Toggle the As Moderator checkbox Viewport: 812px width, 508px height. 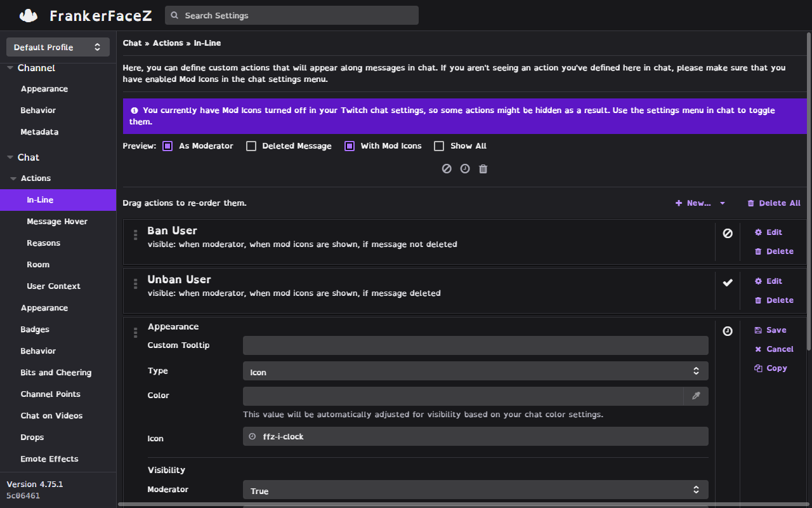[167, 146]
